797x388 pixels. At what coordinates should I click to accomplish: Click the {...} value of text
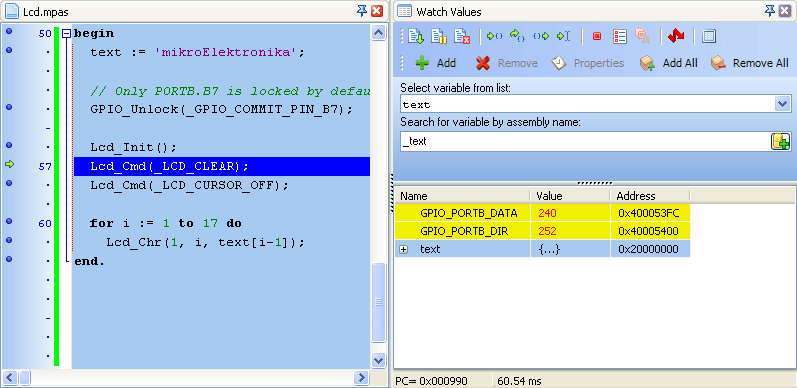click(x=549, y=249)
